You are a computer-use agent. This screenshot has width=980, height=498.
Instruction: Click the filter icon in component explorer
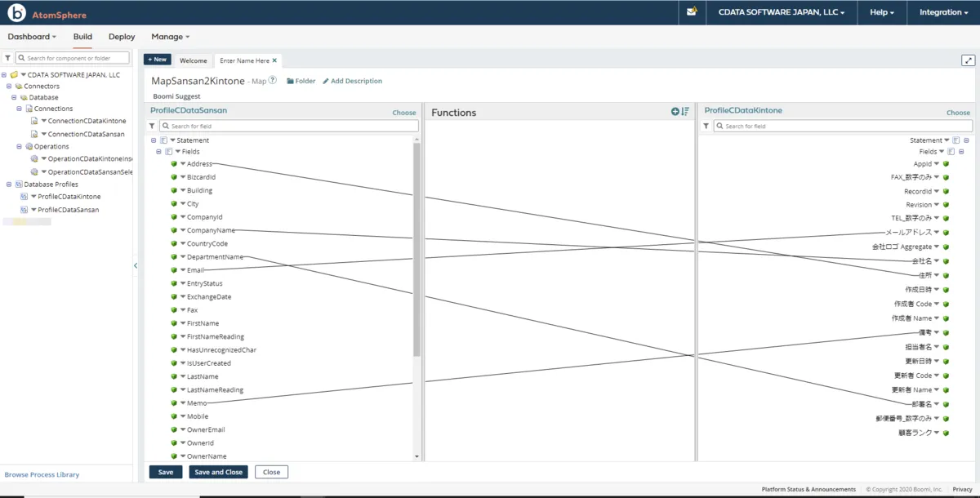click(7, 58)
